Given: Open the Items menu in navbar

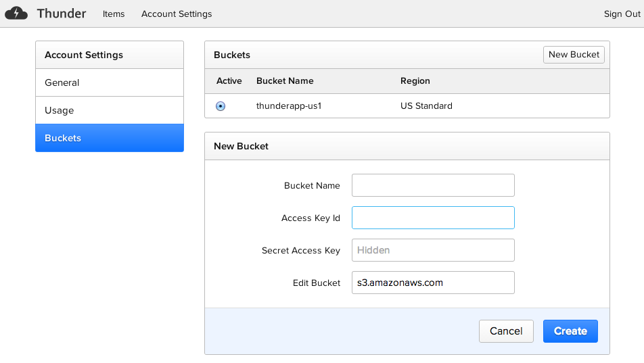Looking at the screenshot, I should coord(114,14).
